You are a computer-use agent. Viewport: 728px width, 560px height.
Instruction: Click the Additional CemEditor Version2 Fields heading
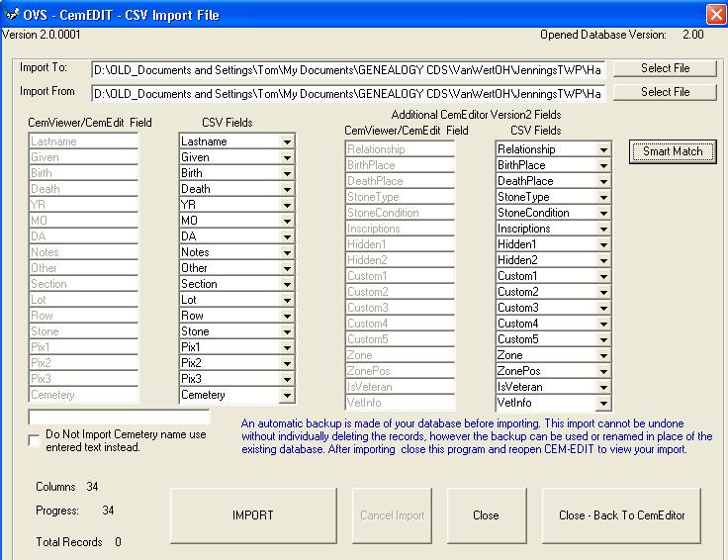coord(476,115)
